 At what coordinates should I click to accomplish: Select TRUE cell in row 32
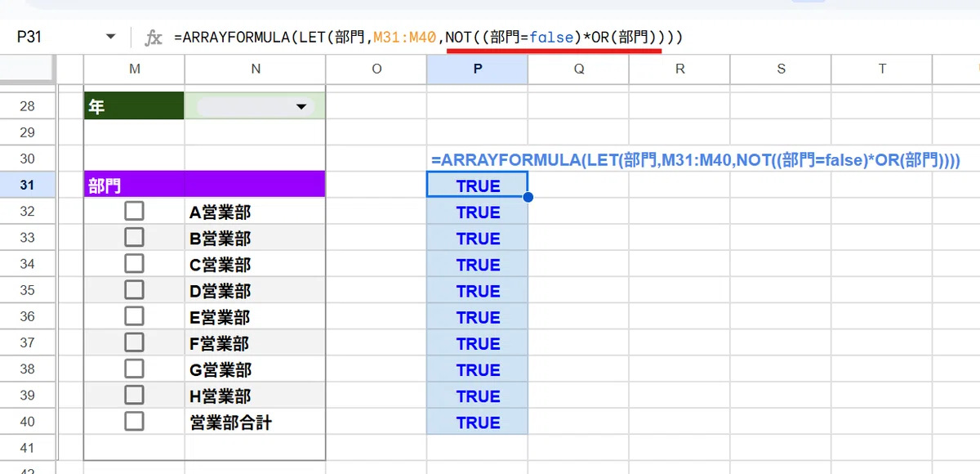pyautogui.click(x=478, y=212)
